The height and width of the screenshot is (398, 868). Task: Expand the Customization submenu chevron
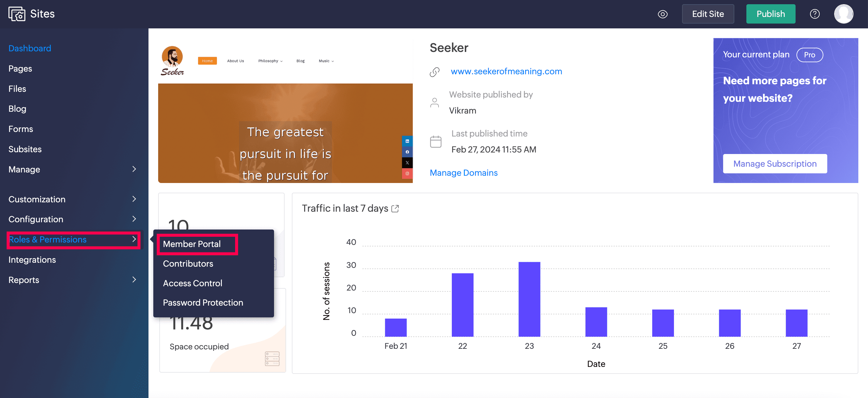(134, 199)
